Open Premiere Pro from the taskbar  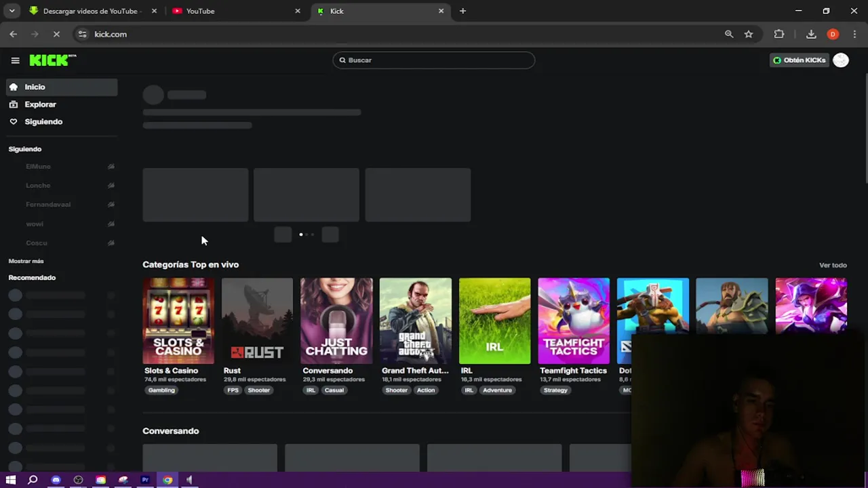coord(145,480)
